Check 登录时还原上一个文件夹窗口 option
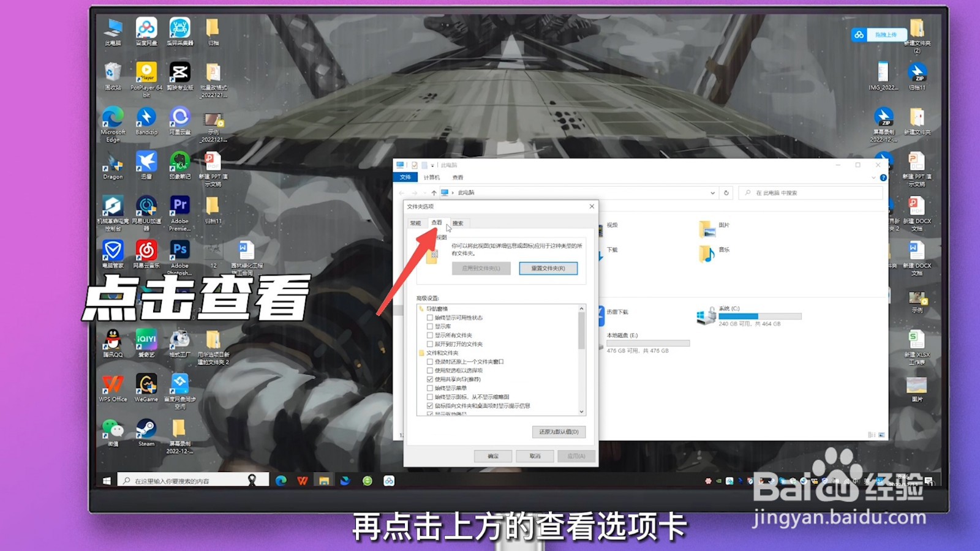Image resolution: width=980 pixels, height=551 pixels. (x=430, y=362)
